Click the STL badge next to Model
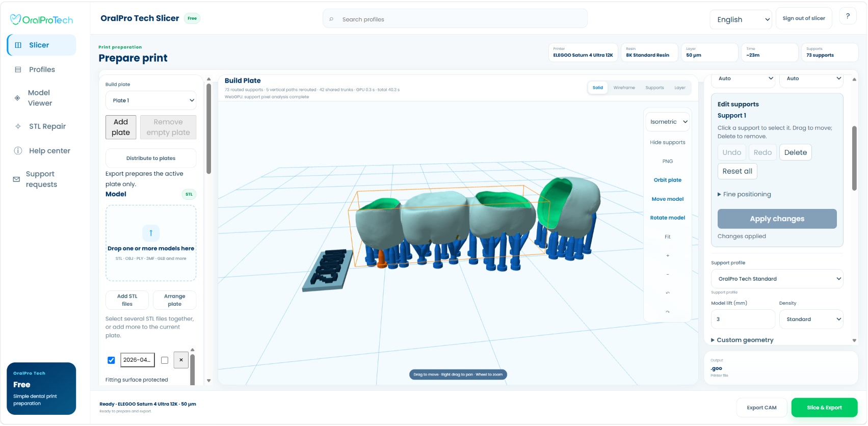Image resolution: width=868 pixels, height=426 pixels. point(189,194)
